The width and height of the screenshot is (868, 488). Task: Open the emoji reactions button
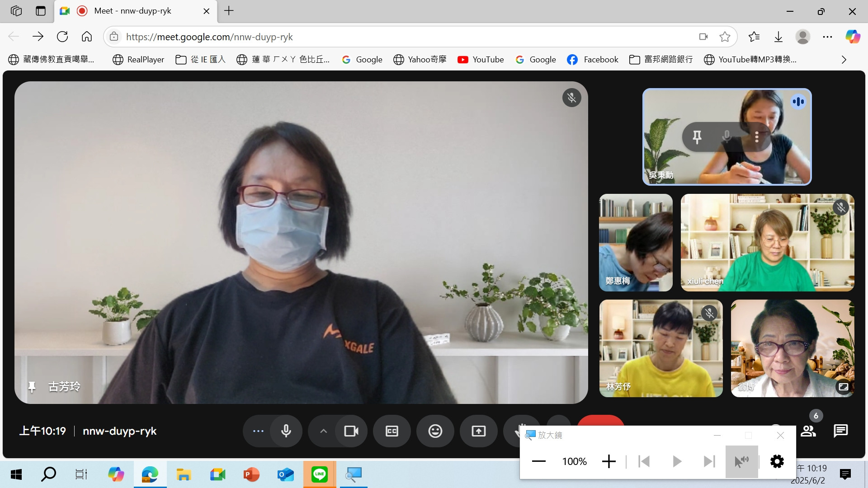pos(435,431)
